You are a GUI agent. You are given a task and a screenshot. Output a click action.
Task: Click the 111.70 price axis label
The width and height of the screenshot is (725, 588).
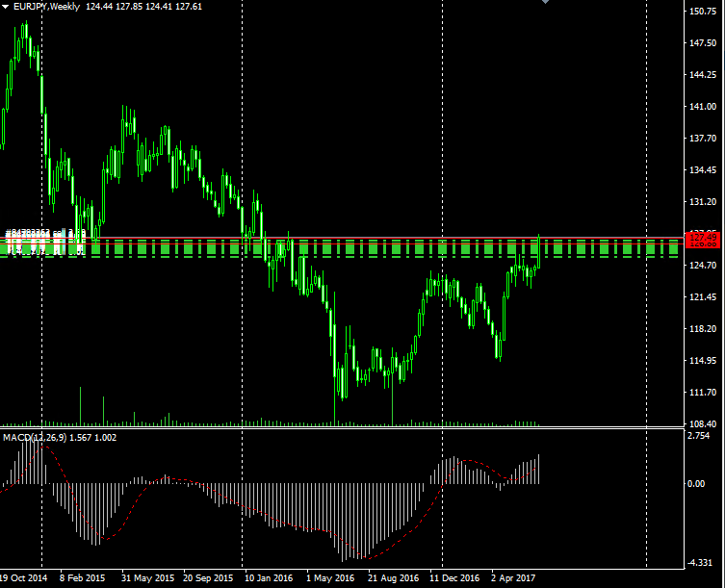702,392
